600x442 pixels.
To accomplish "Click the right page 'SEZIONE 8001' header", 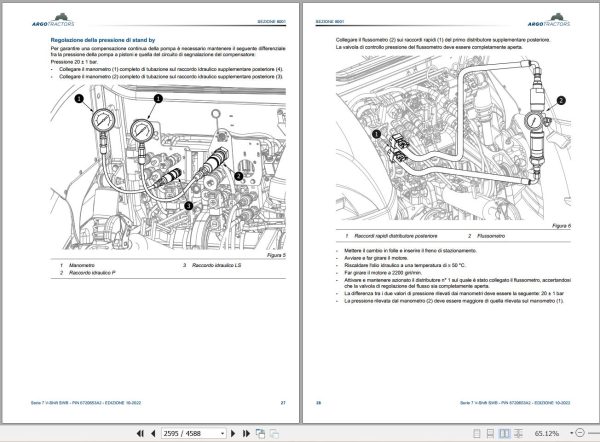I will 330,22.
